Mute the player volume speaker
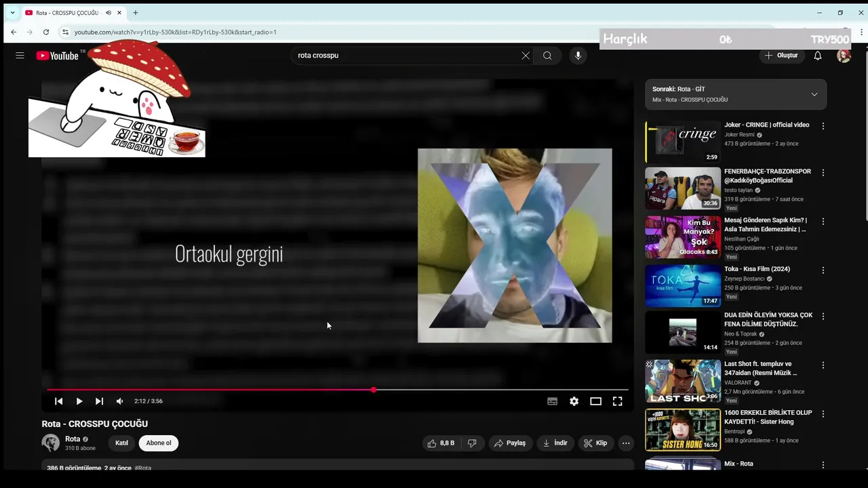This screenshot has height=488, width=868. tap(120, 401)
